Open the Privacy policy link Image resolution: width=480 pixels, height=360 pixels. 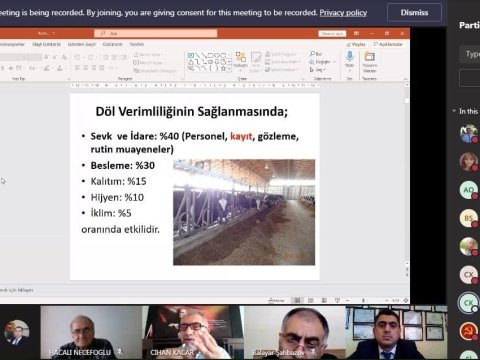(x=343, y=13)
